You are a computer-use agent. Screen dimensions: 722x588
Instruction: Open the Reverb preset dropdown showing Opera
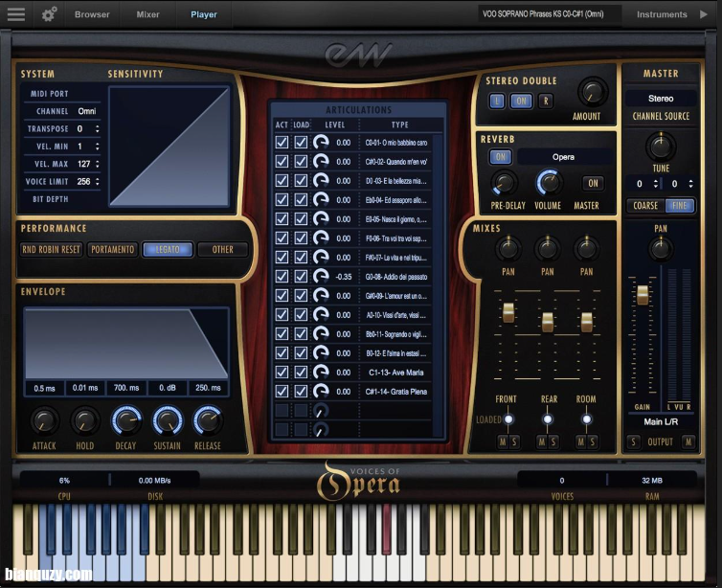click(x=566, y=157)
